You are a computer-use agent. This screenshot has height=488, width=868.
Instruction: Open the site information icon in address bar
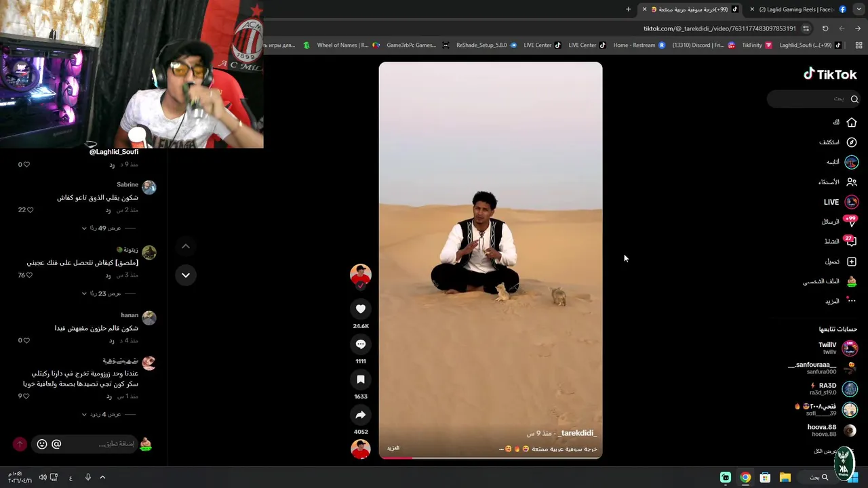pyautogui.click(x=806, y=28)
